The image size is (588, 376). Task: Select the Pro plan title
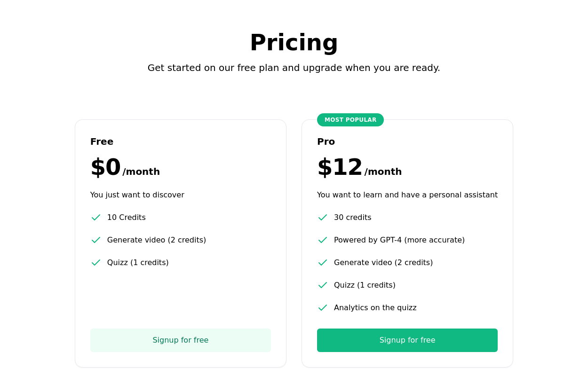pyautogui.click(x=326, y=141)
